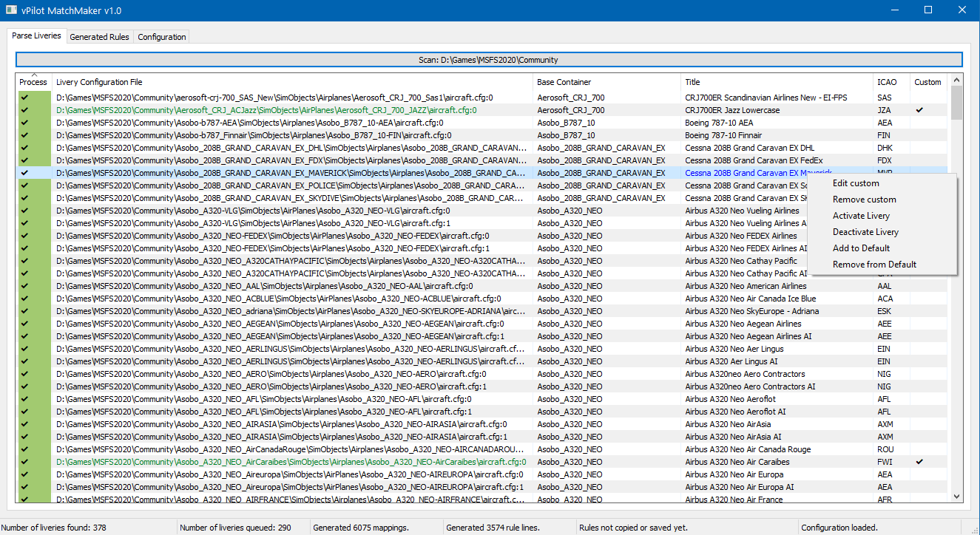Click status text Configuration loaded.
This screenshot has width=980, height=535.
840,528
